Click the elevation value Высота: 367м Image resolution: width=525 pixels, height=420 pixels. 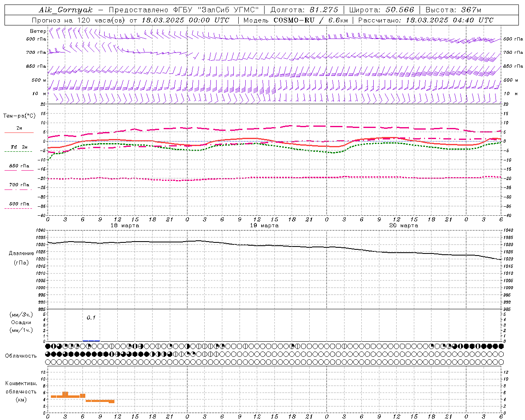tap(453, 10)
